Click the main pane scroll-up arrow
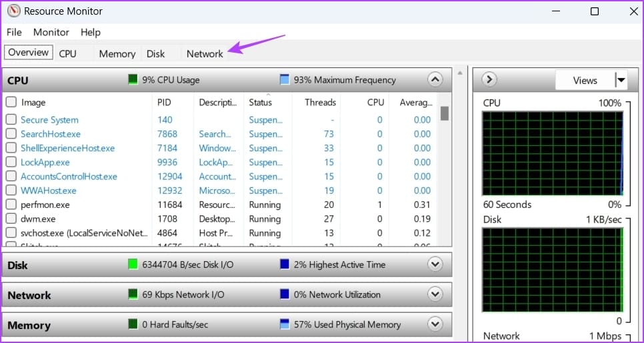This screenshot has width=644, height=343. [x=460, y=73]
